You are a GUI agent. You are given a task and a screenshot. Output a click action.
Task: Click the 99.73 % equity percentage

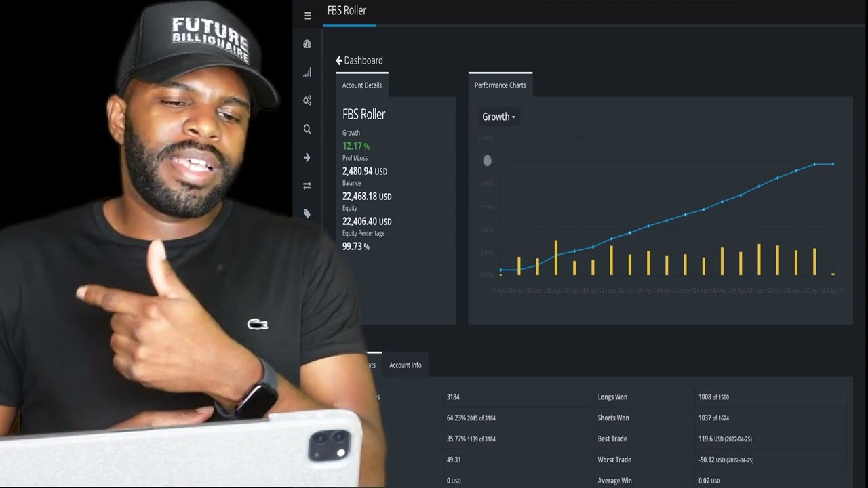(x=356, y=247)
